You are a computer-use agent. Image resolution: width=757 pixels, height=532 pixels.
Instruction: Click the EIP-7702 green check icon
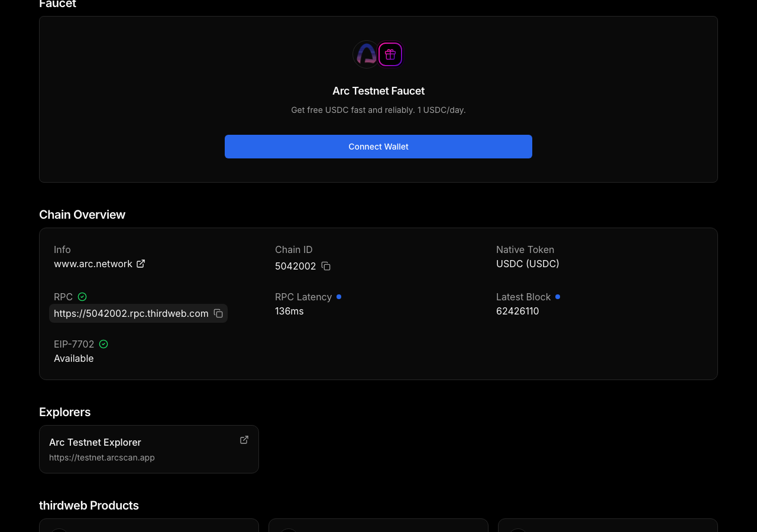pyautogui.click(x=103, y=344)
